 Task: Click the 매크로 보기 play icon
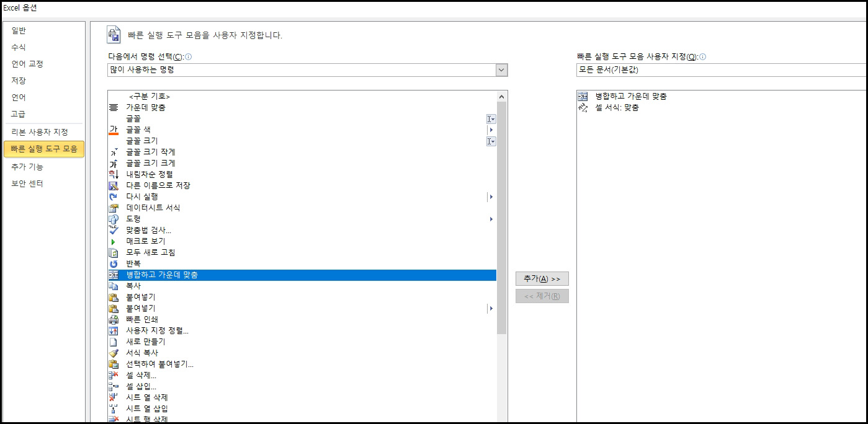pos(114,241)
